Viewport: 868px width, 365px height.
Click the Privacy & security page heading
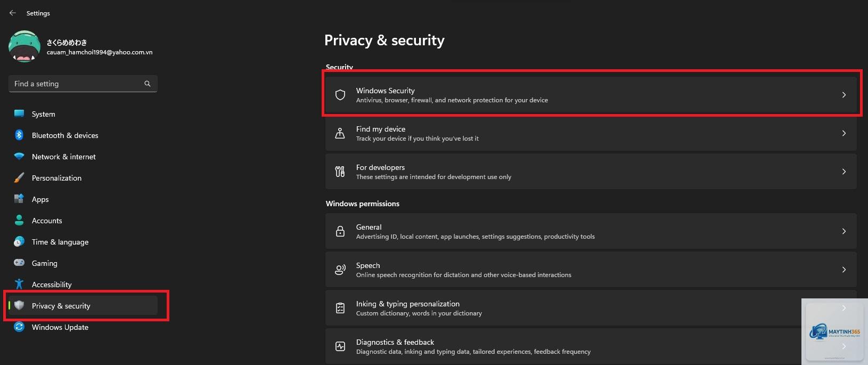(x=384, y=40)
